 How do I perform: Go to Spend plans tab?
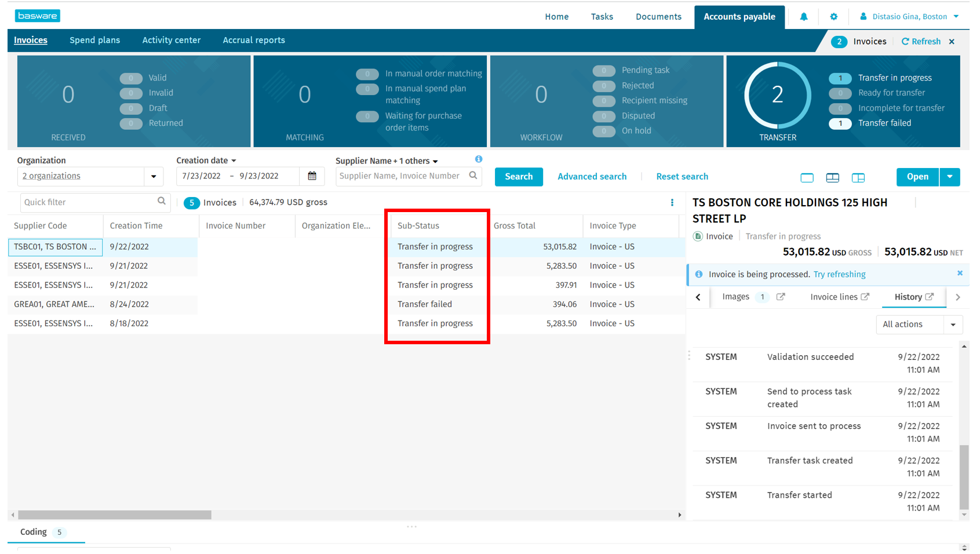94,40
